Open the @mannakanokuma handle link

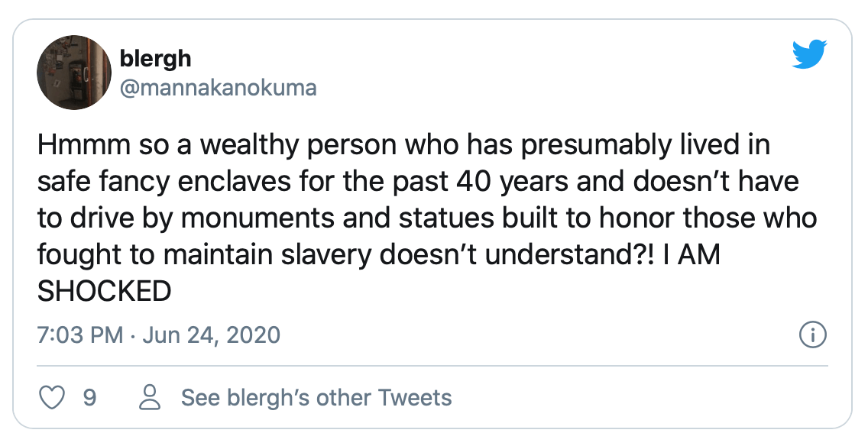pyautogui.click(x=218, y=88)
